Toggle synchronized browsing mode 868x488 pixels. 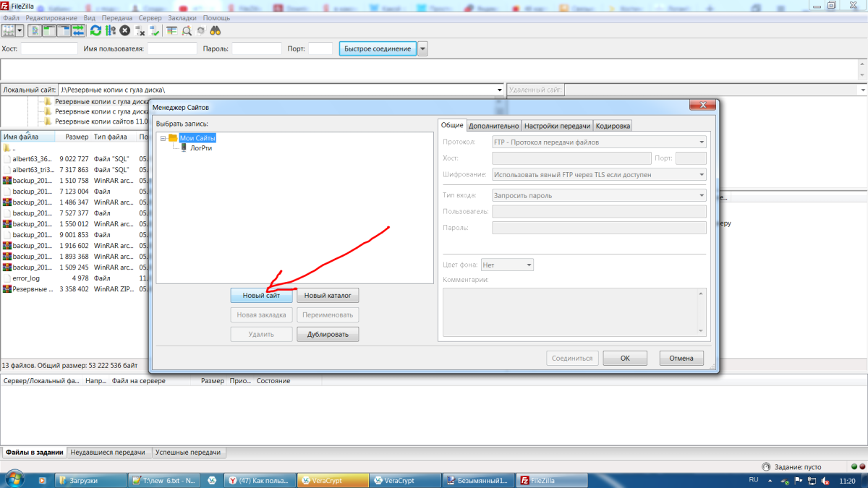click(201, 30)
